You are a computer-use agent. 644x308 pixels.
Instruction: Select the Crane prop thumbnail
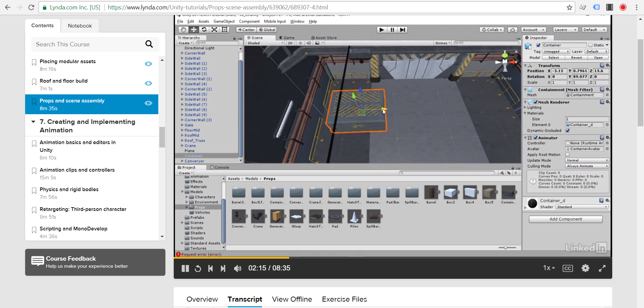[x=258, y=217]
